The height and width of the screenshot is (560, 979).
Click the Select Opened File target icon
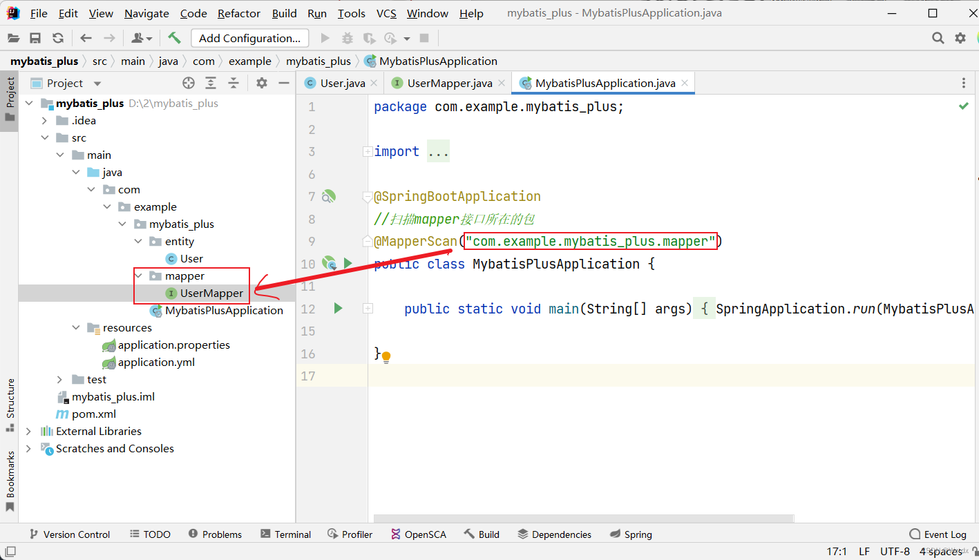click(x=189, y=83)
